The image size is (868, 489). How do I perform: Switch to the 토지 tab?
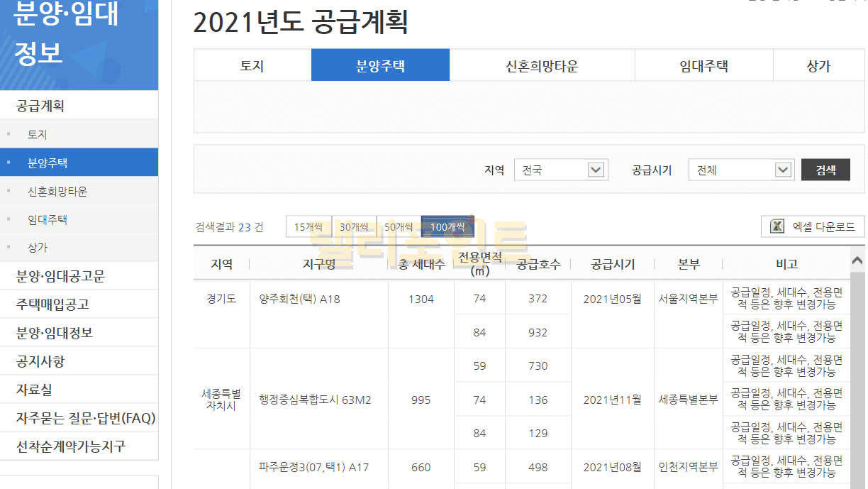click(x=252, y=66)
